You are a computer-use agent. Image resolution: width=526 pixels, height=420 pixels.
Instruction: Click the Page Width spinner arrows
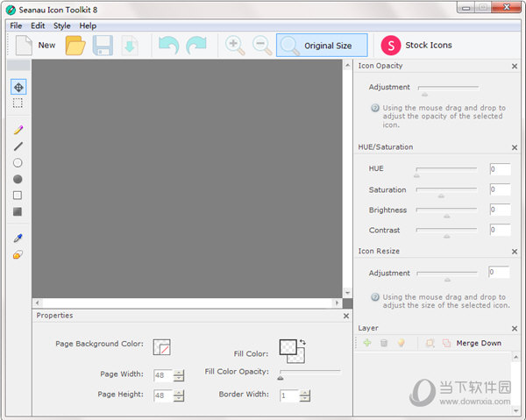pos(179,375)
